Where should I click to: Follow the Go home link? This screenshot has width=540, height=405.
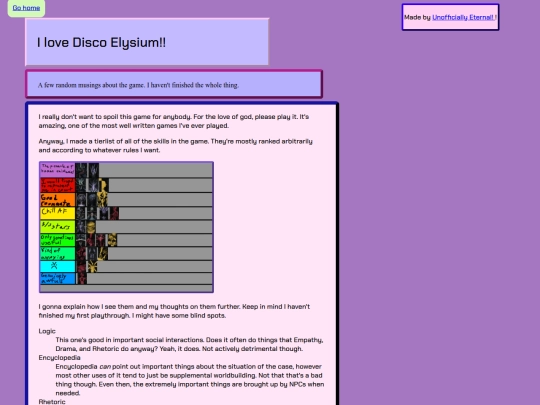point(26,8)
